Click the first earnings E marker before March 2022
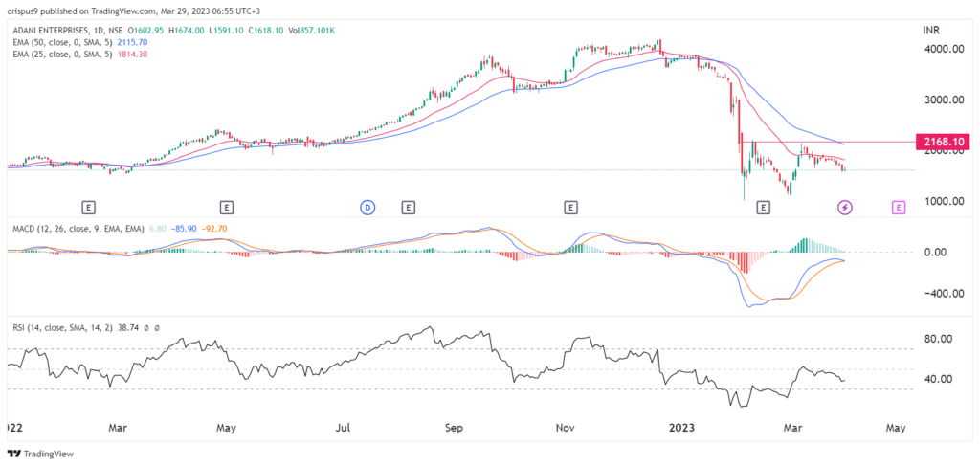The width and height of the screenshot is (980, 466). 88,206
